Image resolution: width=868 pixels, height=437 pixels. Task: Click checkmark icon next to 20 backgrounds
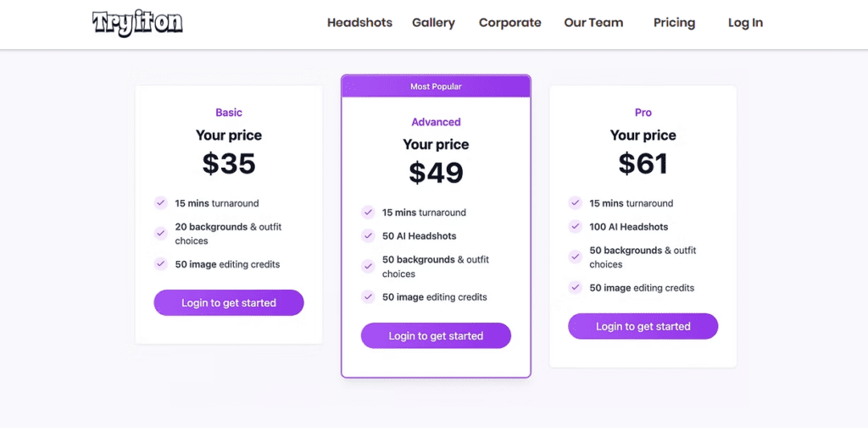point(160,233)
